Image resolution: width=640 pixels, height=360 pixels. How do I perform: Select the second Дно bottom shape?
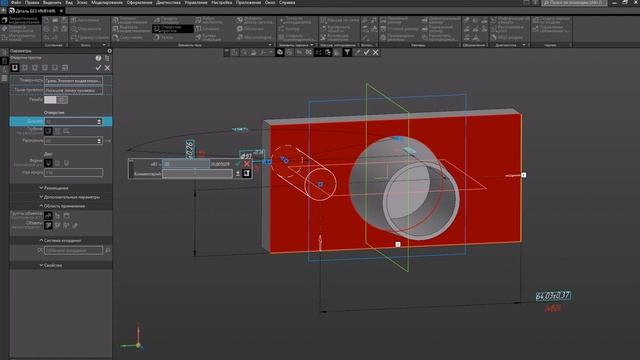click(58, 163)
